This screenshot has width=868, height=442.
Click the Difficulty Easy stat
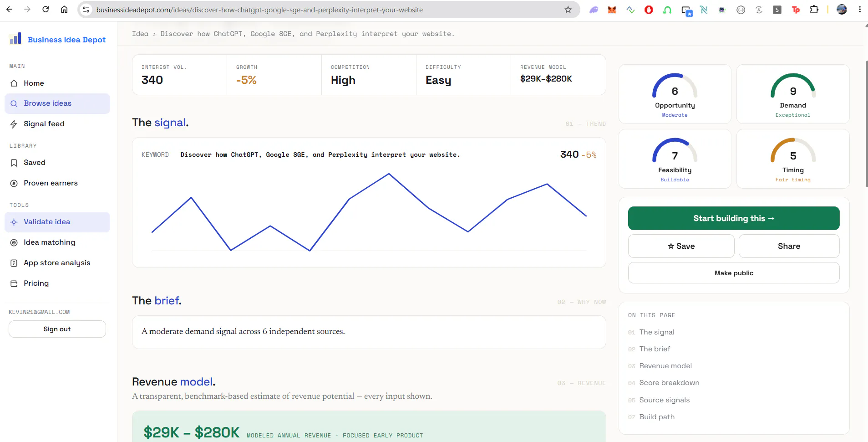(x=463, y=75)
